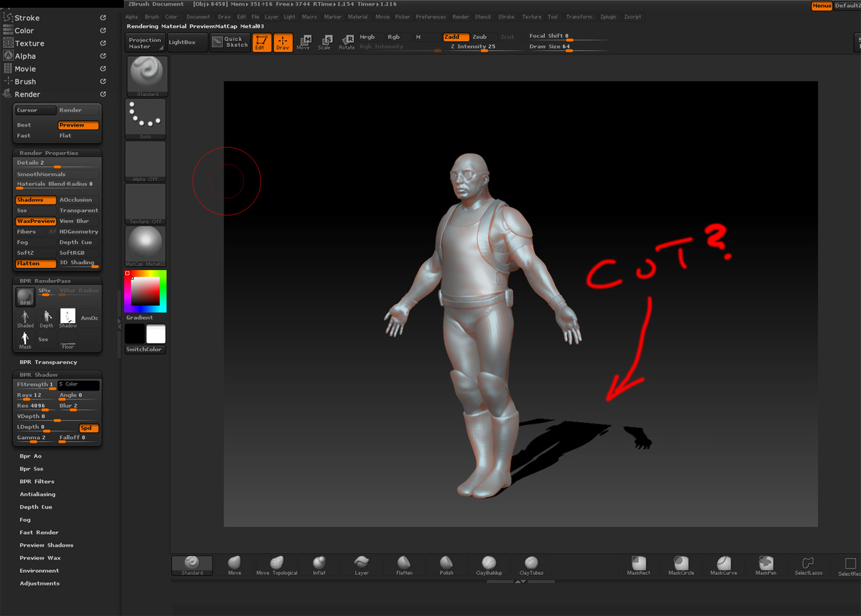This screenshot has width=861, height=616.
Task: View the Shaded render pass
Action: pyautogui.click(x=25, y=318)
